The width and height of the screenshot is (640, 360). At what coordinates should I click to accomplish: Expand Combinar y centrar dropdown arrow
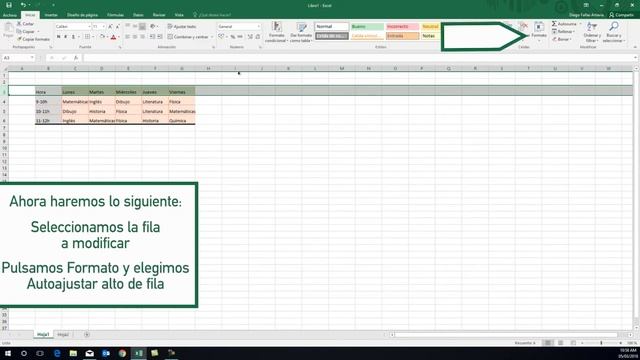212,37
